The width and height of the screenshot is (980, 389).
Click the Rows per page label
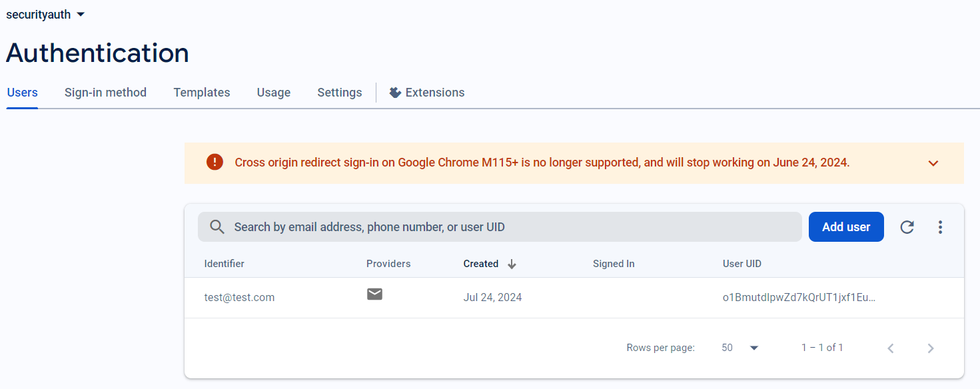coord(661,348)
